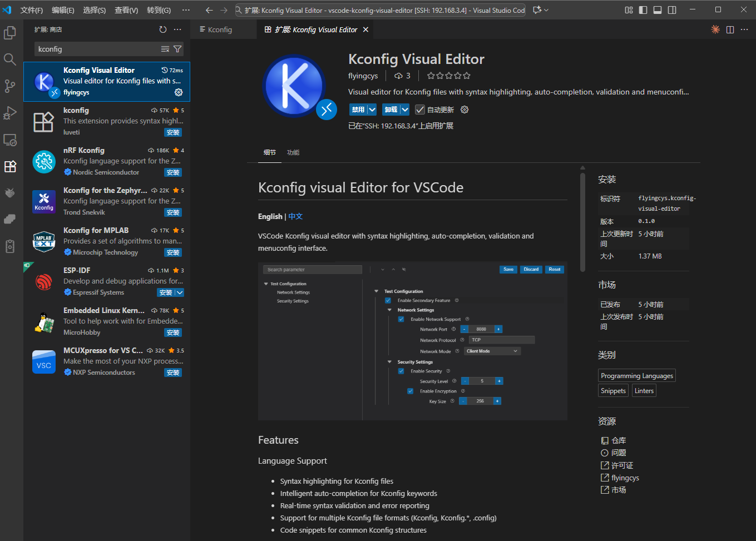The height and width of the screenshot is (541, 756).
Task: Open customize layout icon
Action: point(629,10)
